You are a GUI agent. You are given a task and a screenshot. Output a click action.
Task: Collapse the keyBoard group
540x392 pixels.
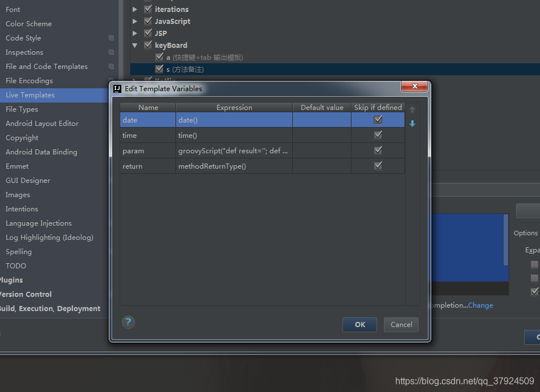(135, 46)
